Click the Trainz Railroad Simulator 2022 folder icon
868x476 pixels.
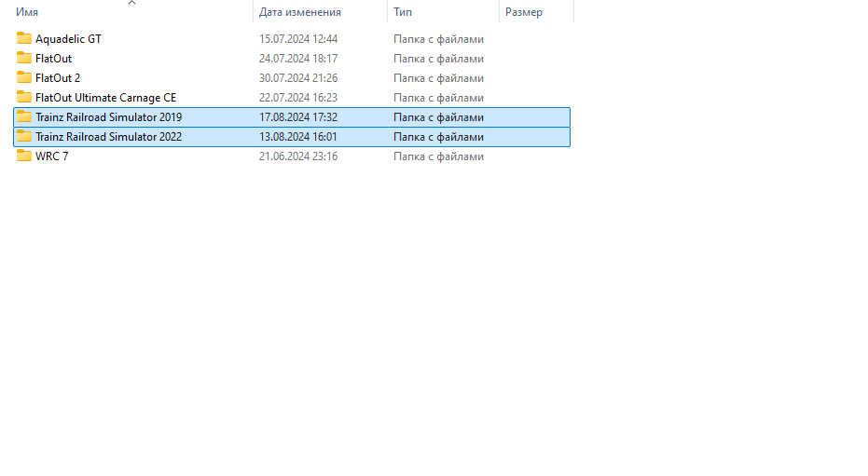pyautogui.click(x=24, y=136)
